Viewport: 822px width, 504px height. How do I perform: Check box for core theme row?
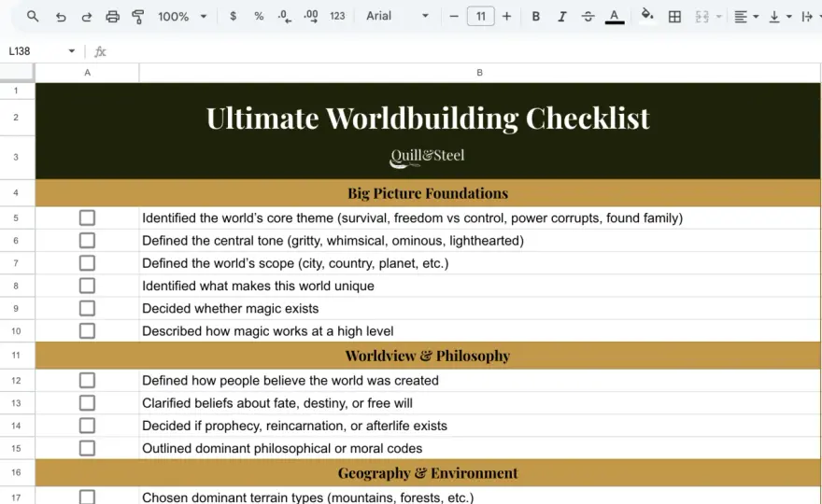[x=87, y=218]
